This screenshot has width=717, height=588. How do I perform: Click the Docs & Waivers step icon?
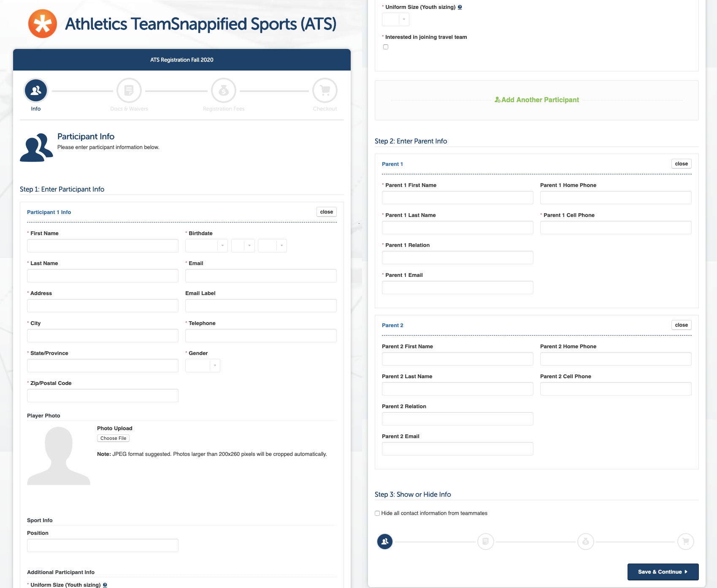(x=129, y=90)
